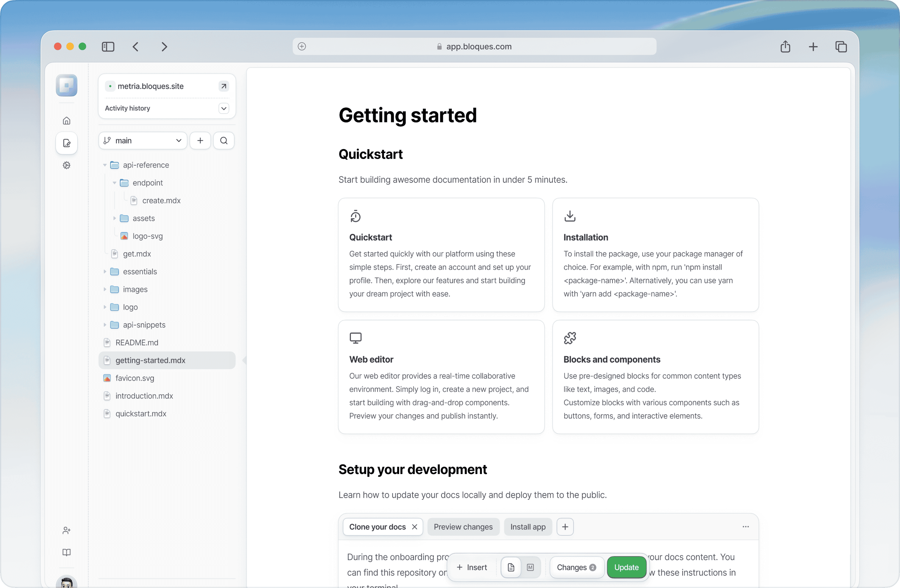The image size is (900, 588).
Task: Create a new branch with the plus icon
Action: (200, 140)
